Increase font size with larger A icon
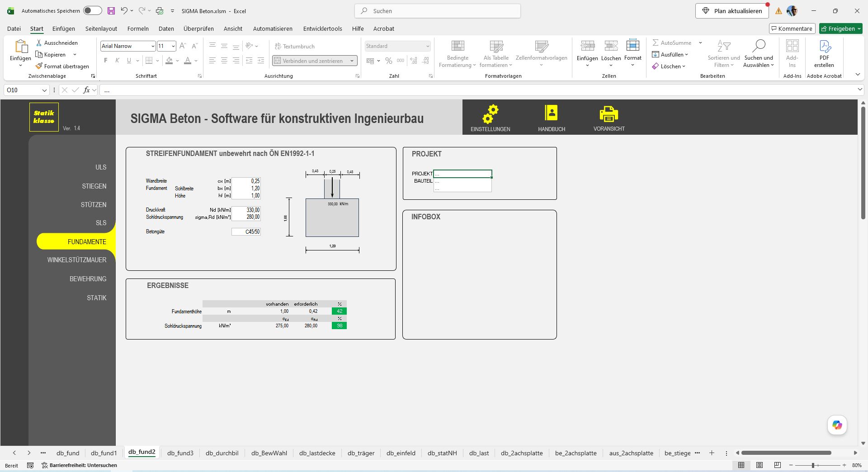The width and height of the screenshot is (868, 472). click(x=183, y=46)
